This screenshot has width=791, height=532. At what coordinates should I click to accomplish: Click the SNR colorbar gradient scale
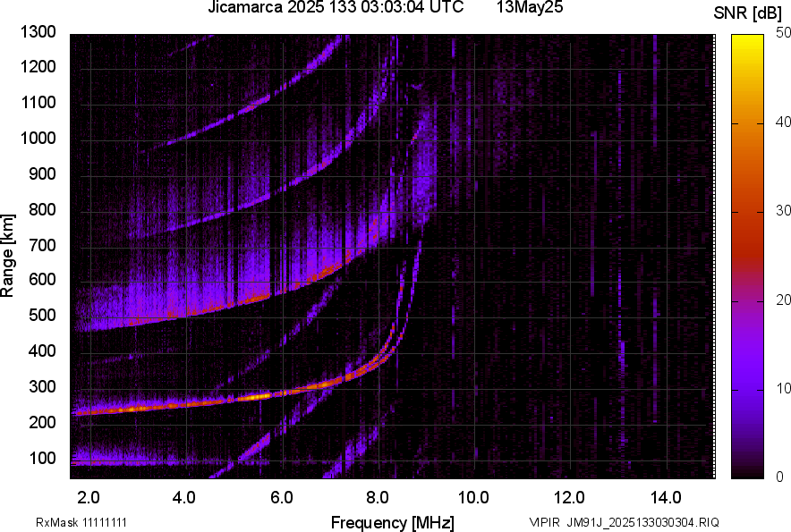pos(748,257)
